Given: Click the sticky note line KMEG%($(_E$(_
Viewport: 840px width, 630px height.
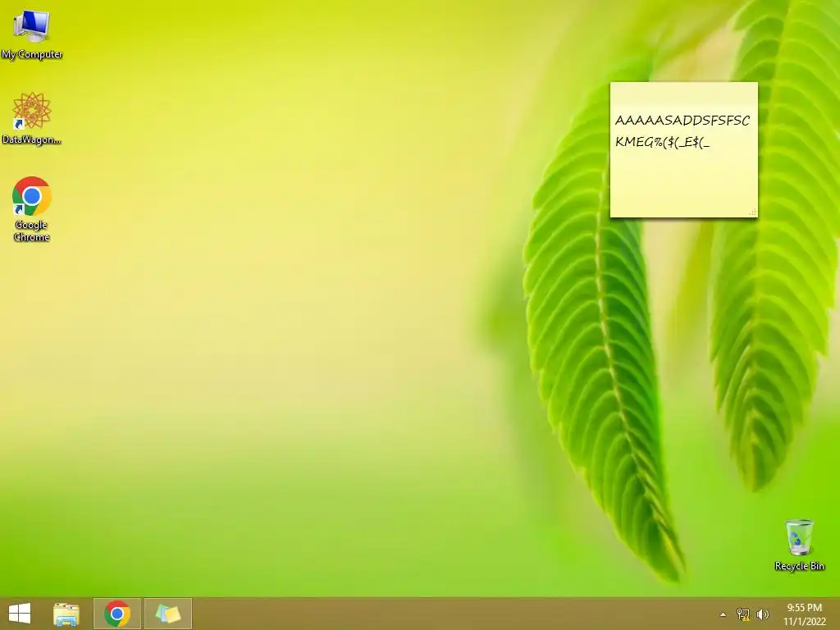Looking at the screenshot, I should pyautogui.click(x=662, y=142).
